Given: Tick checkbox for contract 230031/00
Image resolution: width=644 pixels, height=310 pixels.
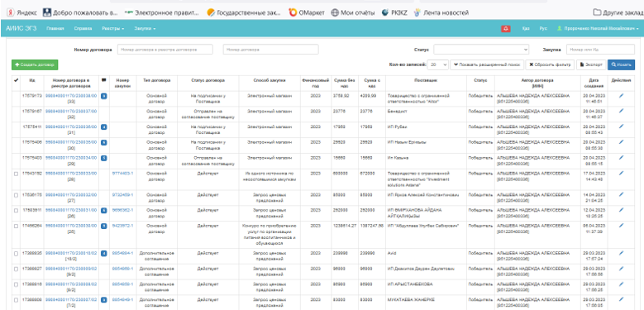Looking at the screenshot, I should [16, 211].
